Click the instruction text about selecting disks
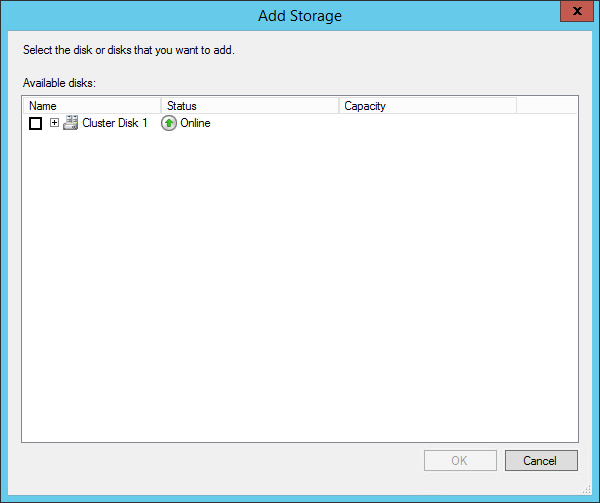 coord(129,50)
